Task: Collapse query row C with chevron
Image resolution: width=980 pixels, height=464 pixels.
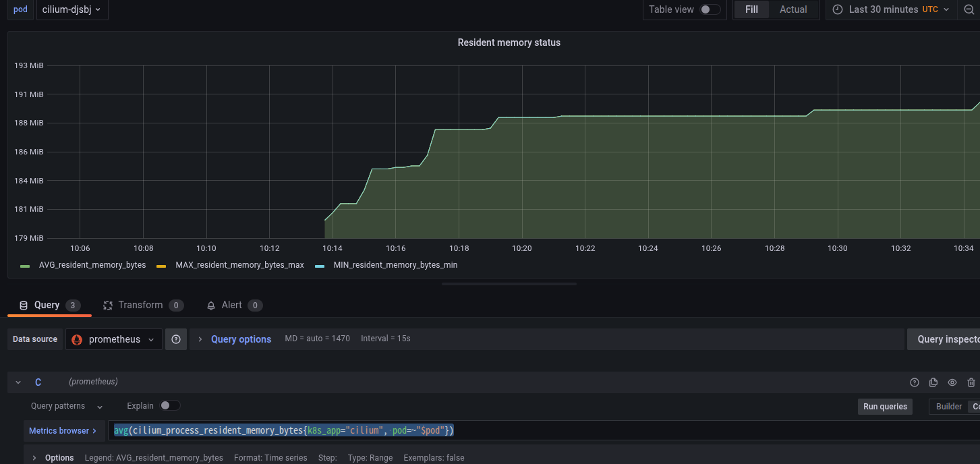Action: (18, 382)
